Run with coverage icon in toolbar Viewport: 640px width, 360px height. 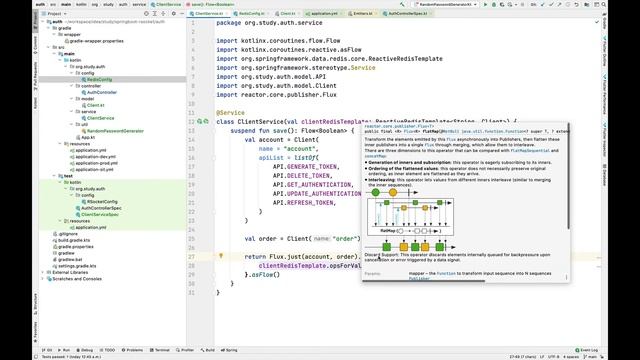point(502,4)
